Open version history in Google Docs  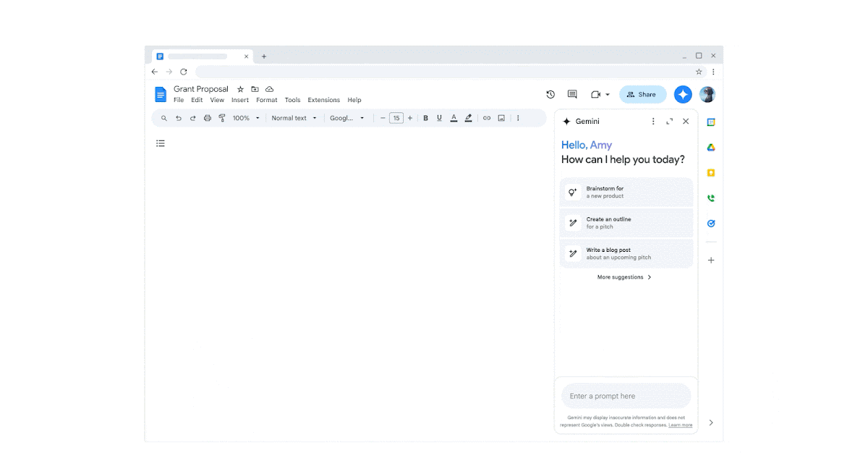tap(550, 94)
